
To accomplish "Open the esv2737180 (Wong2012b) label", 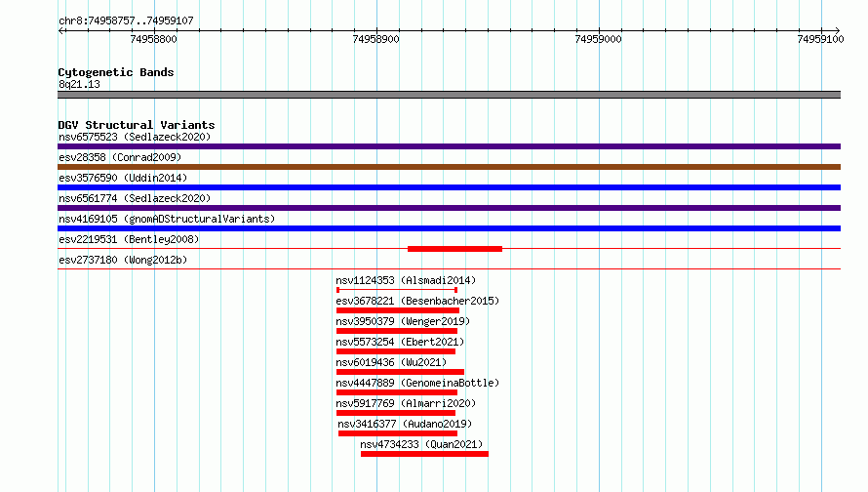I will point(123,260).
